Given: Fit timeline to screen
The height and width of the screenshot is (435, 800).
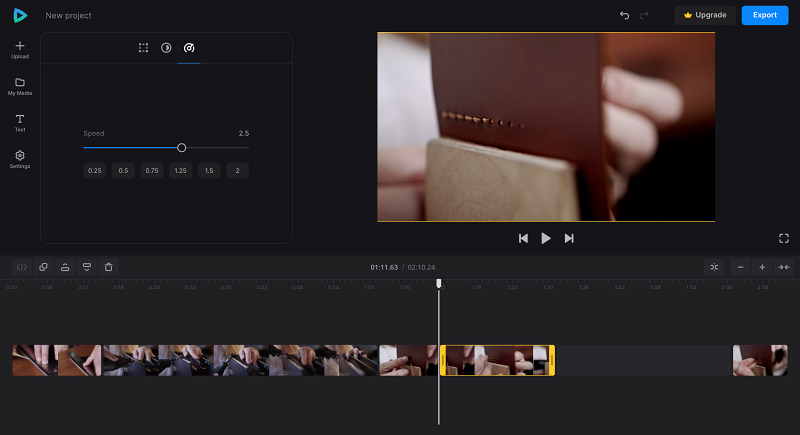Looking at the screenshot, I should (784, 267).
